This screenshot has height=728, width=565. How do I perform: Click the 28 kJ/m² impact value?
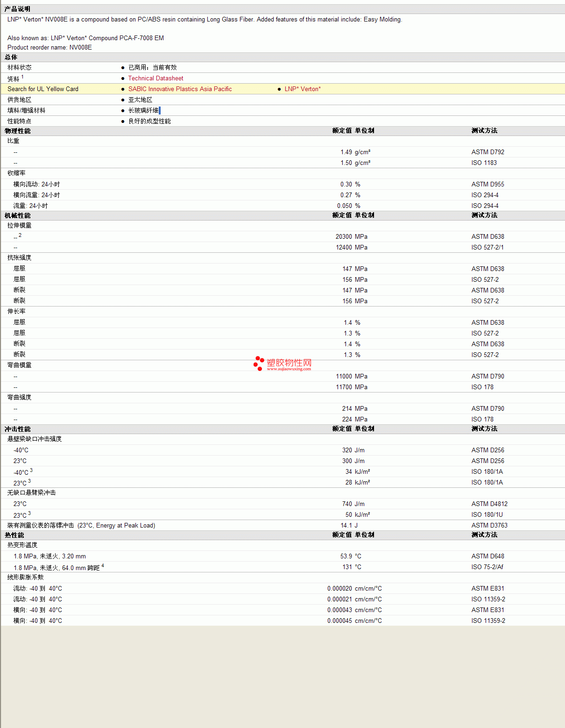(x=358, y=482)
